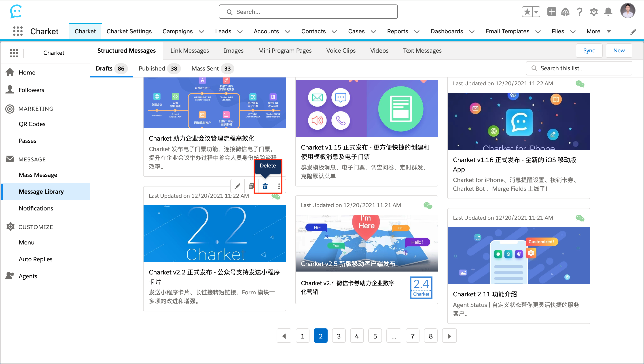Go to page 3
The image size is (644, 364).
coord(339,336)
